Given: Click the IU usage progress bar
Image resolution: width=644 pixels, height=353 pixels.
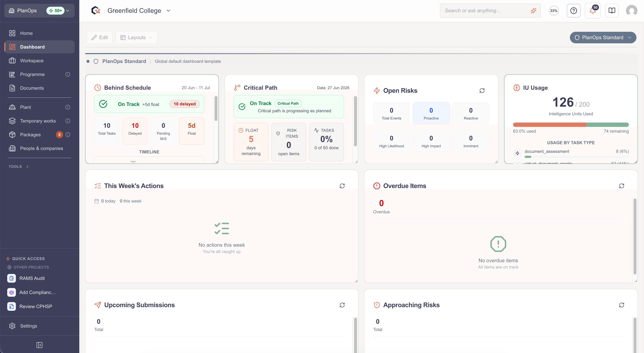Looking at the screenshot, I should tap(571, 125).
